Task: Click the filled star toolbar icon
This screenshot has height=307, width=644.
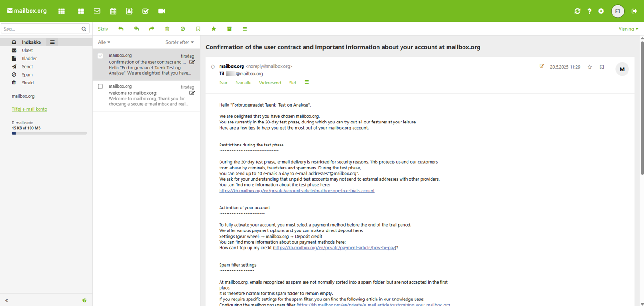Action: coord(214,29)
